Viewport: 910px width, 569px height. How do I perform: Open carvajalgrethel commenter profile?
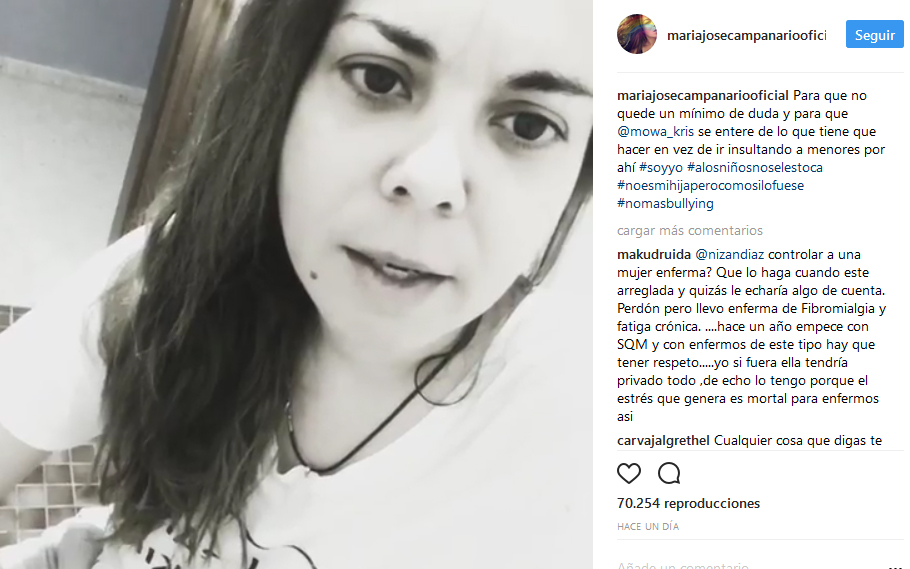coord(663,441)
